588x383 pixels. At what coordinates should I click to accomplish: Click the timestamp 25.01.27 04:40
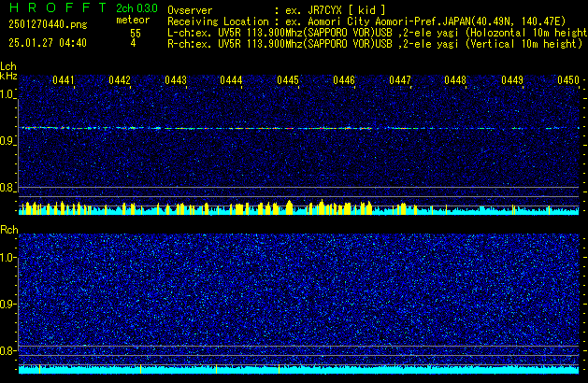[48, 43]
